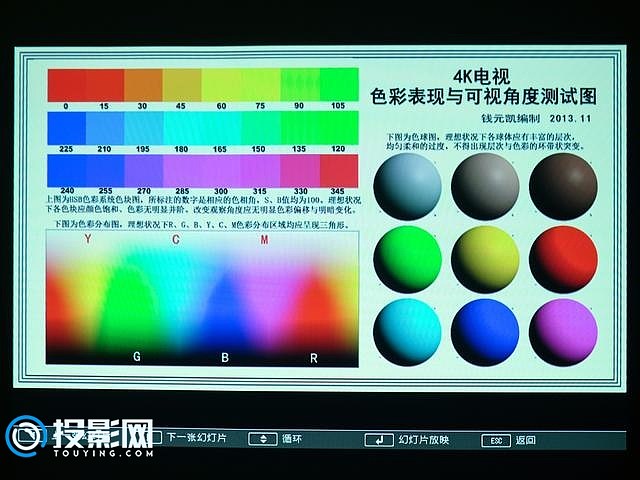Screen dimensions: 640x480
Task: Go back using the 返回 label
Action: pos(525,440)
